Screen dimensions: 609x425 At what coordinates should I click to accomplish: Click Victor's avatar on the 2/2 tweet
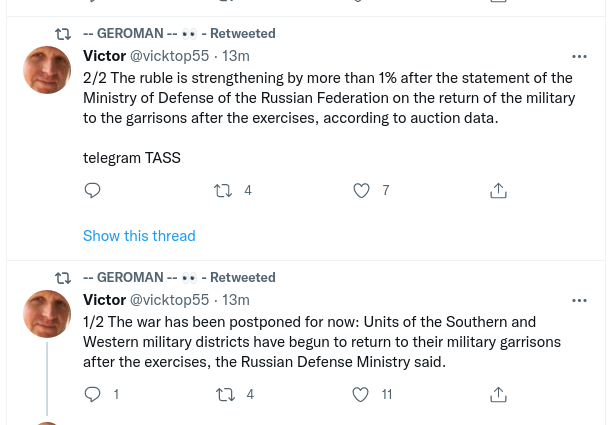pos(47,70)
